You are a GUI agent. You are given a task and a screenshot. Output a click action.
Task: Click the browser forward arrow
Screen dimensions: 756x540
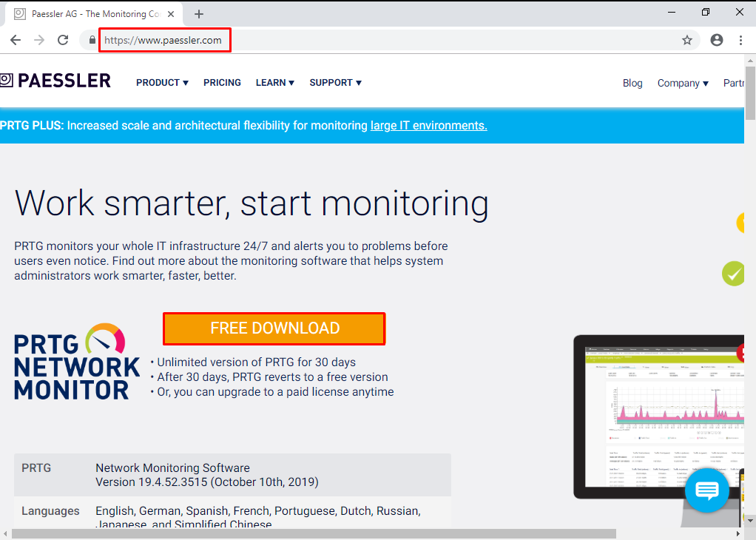[39, 40]
